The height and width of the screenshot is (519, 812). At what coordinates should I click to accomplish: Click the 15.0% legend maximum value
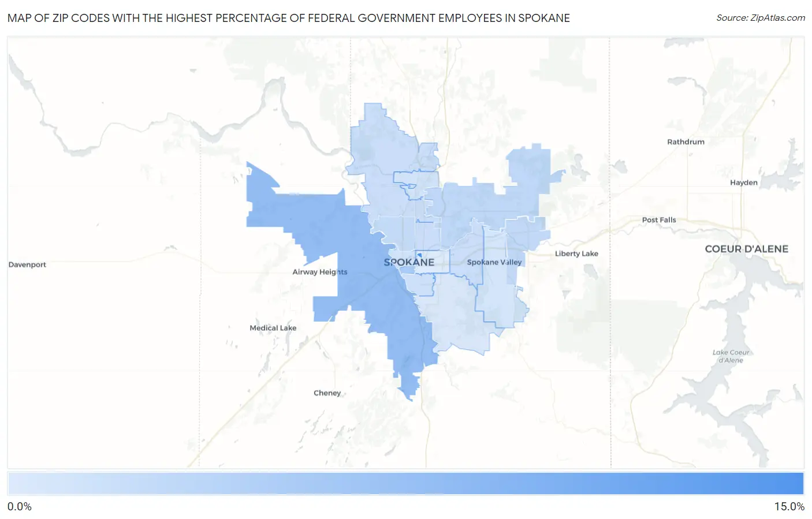789,507
